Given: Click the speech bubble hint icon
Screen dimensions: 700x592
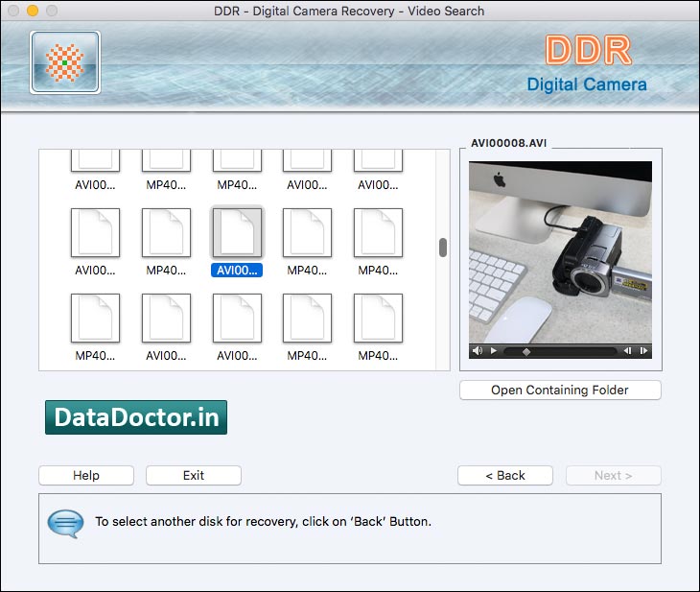Looking at the screenshot, I should coord(65,522).
